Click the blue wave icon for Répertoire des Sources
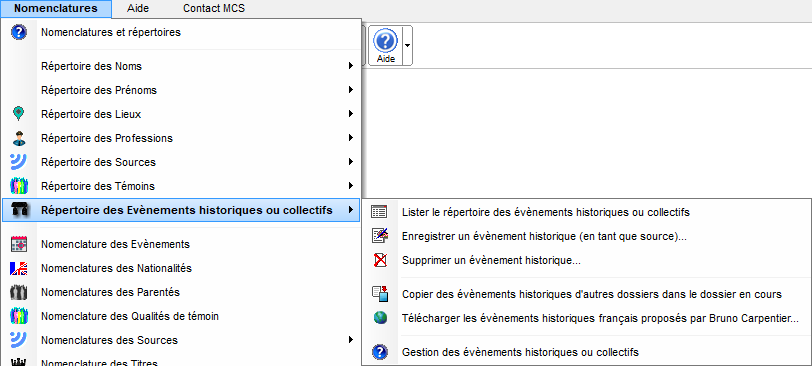Screen dimensions: 812x366 click(x=19, y=162)
